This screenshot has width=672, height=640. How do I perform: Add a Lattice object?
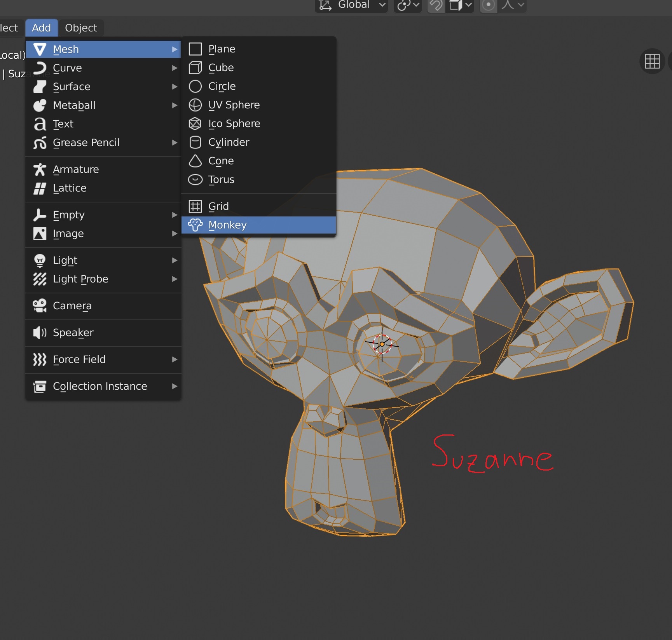(103, 188)
